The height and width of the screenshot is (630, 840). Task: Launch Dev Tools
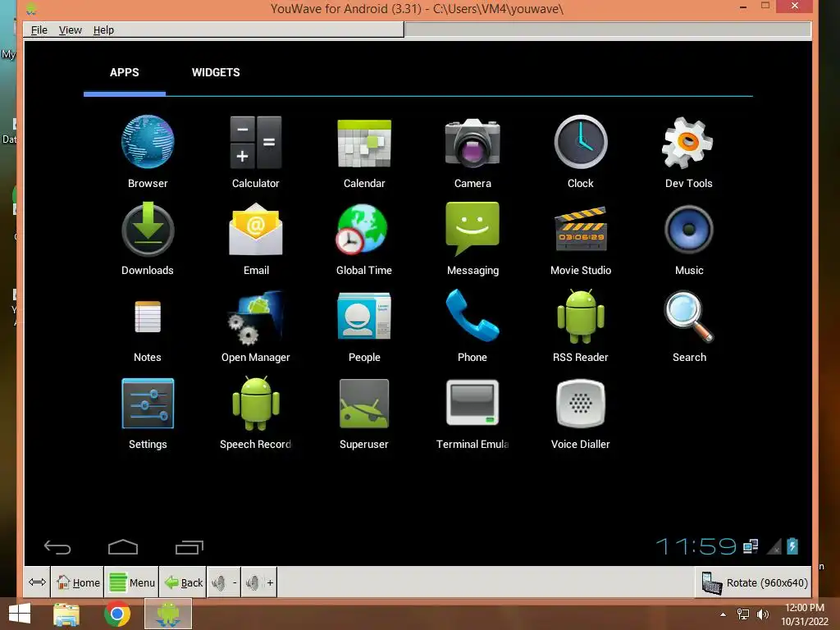(x=688, y=152)
